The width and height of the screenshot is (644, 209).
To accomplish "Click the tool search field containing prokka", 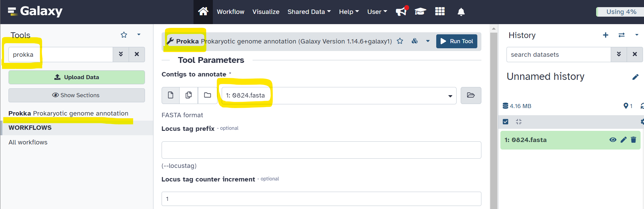I will [61, 54].
